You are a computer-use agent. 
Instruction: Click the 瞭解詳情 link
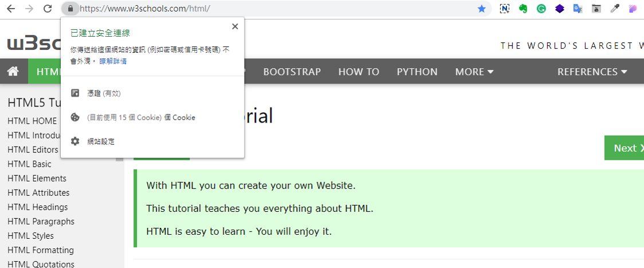tap(113, 61)
